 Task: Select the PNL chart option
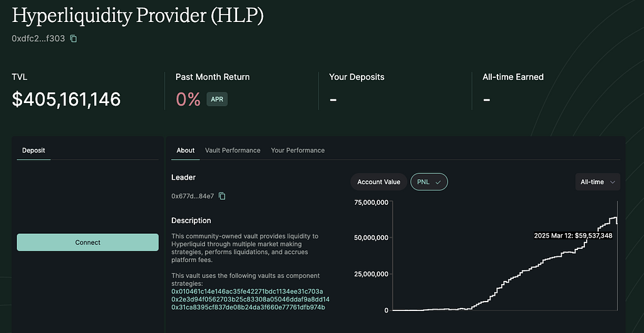coord(429,182)
